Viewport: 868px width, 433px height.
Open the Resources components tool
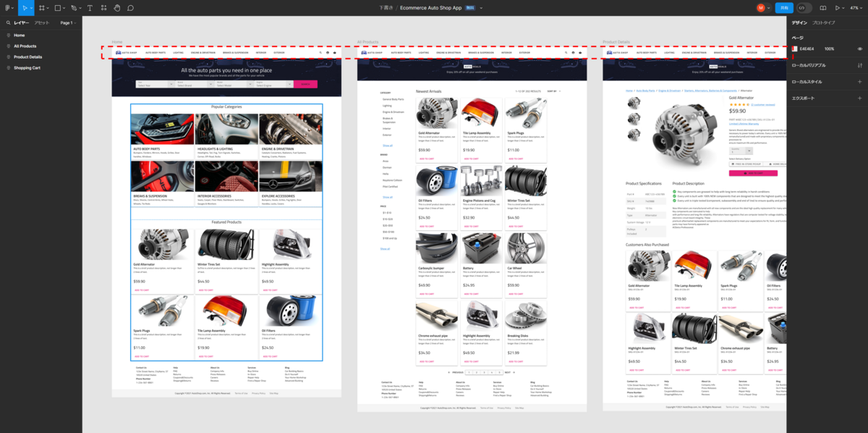point(103,7)
